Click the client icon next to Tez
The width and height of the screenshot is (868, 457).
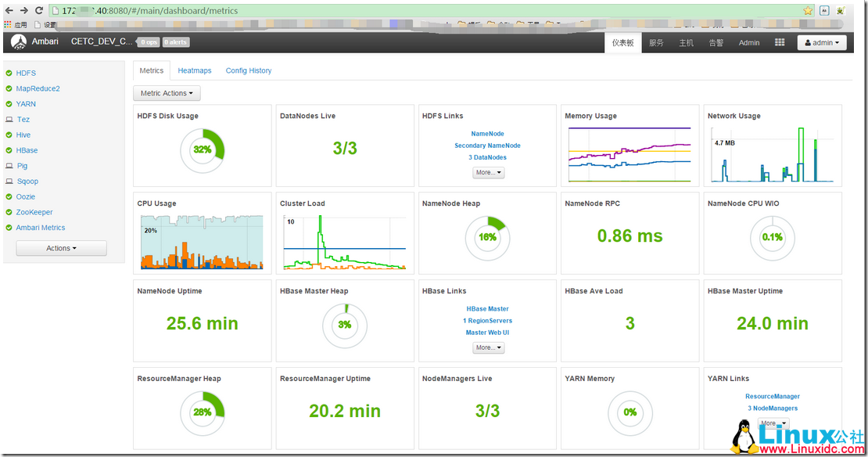[9, 120]
